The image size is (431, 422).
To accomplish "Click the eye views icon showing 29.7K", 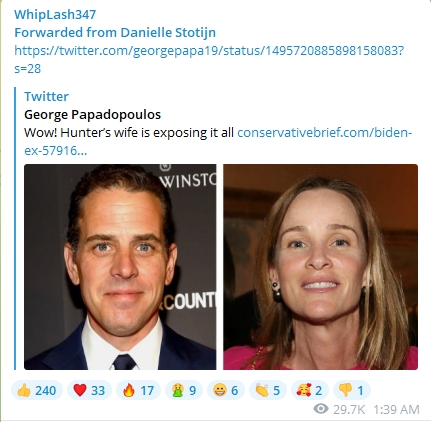I will pyautogui.click(x=321, y=409).
